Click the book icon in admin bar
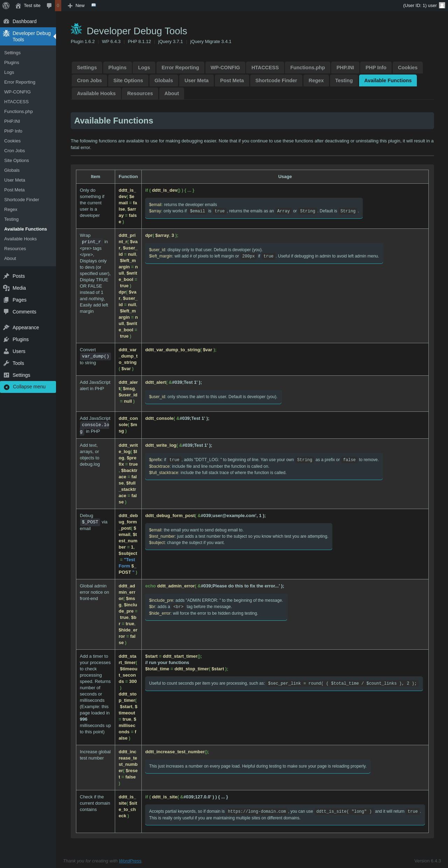Viewport: 448px width, 868px height. [93, 5]
